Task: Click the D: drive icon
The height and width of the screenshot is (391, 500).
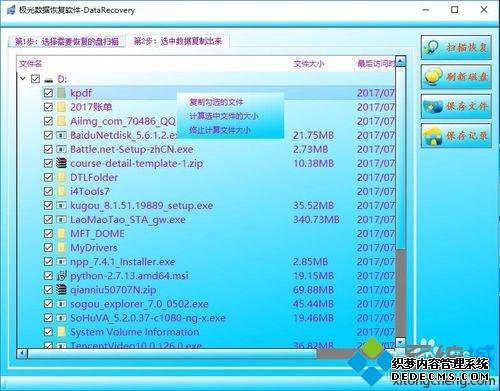Action: (x=49, y=80)
